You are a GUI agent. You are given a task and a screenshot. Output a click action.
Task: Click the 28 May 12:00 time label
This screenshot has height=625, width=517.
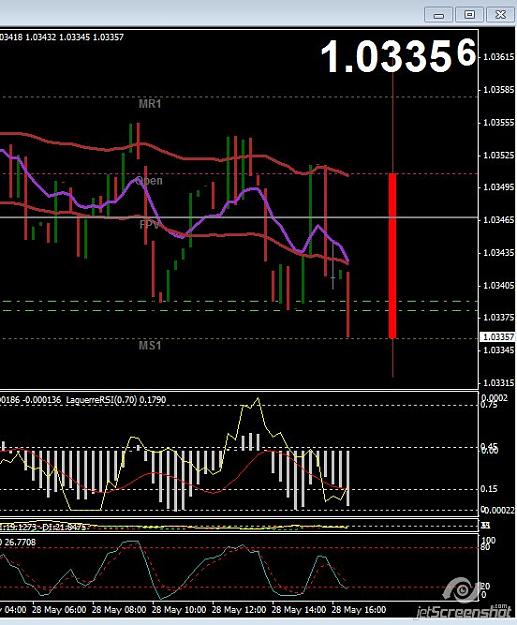pyautogui.click(x=239, y=610)
